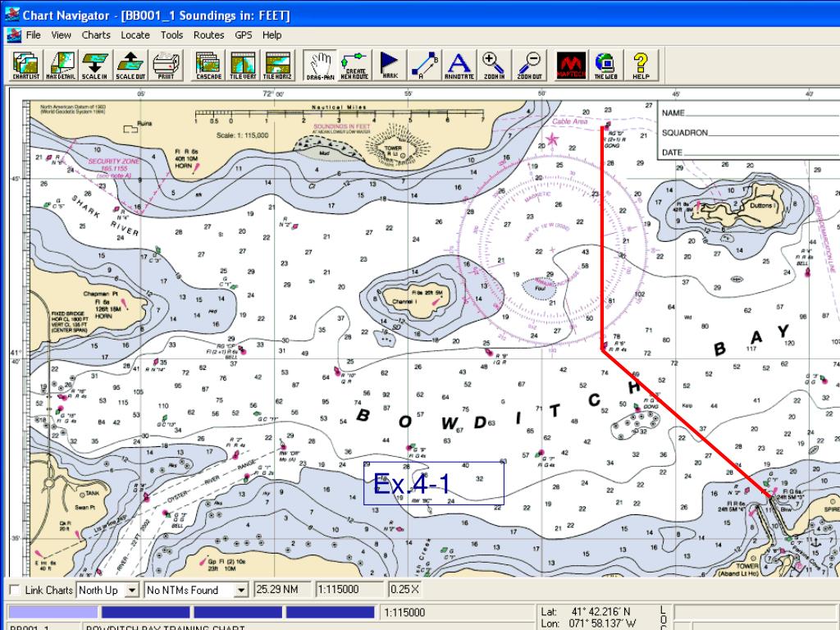Click the Chapman Pt label on chart

point(100,294)
